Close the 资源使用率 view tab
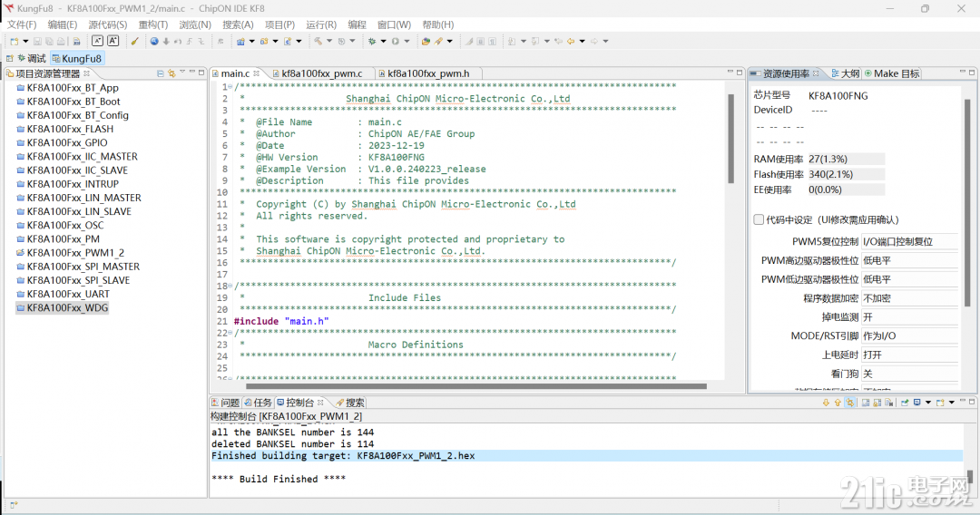980x515 pixels. [816, 73]
